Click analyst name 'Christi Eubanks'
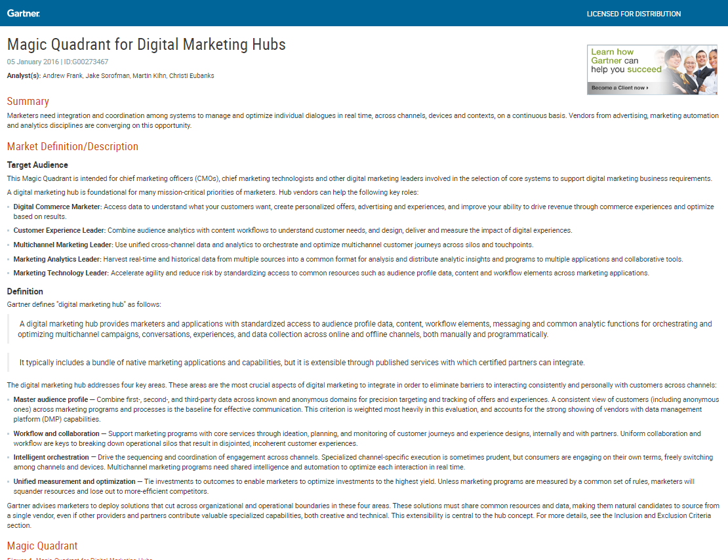728x560 pixels. [192, 75]
